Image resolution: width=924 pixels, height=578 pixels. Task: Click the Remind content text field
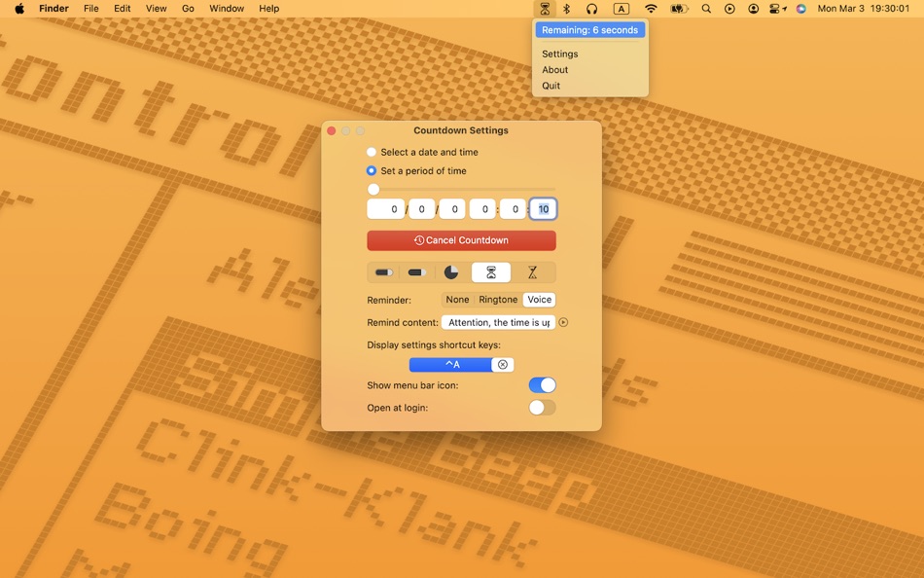(498, 322)
